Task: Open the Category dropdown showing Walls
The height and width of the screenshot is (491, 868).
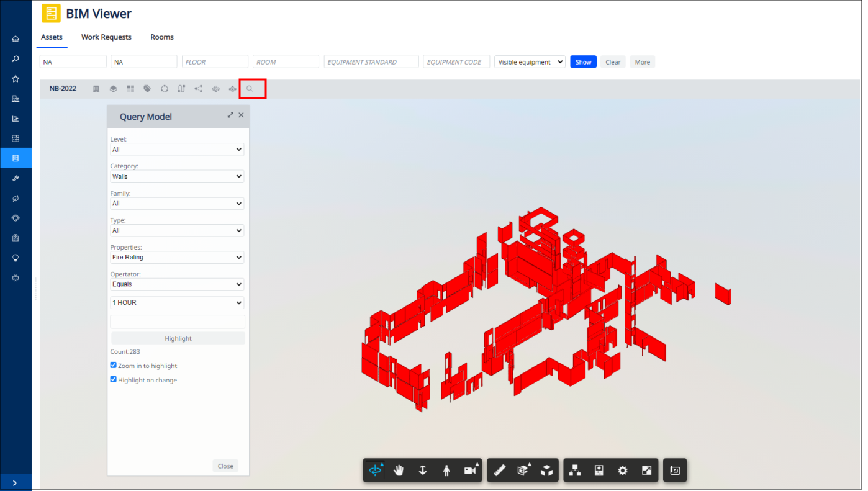Action: click(177, 177)
